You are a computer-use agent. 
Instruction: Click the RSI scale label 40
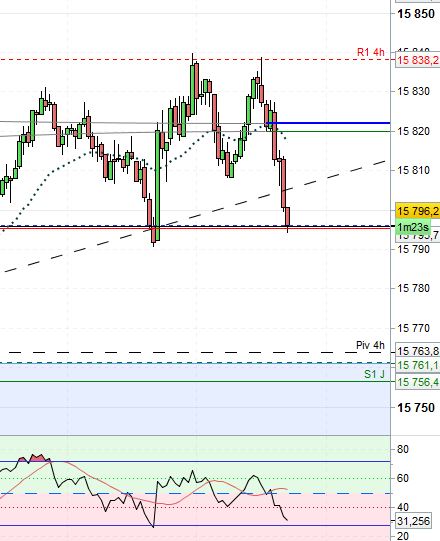[403, 507]
